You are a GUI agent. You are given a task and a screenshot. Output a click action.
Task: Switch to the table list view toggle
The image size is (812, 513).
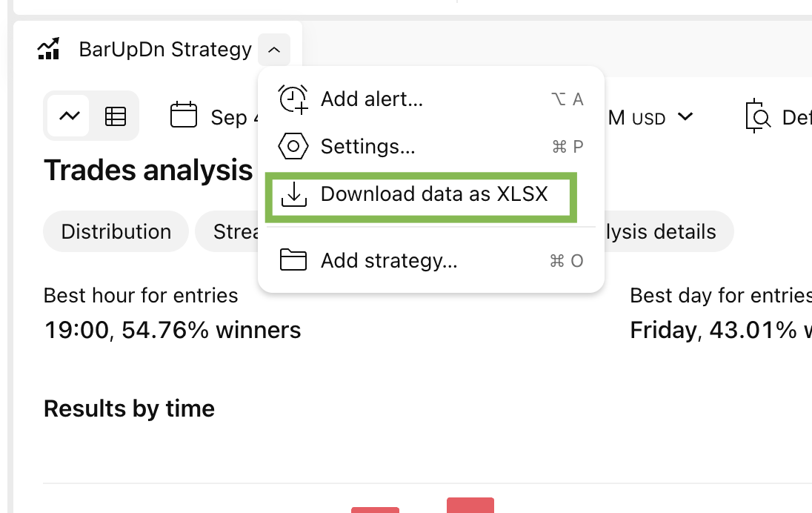tap(115, 116)
